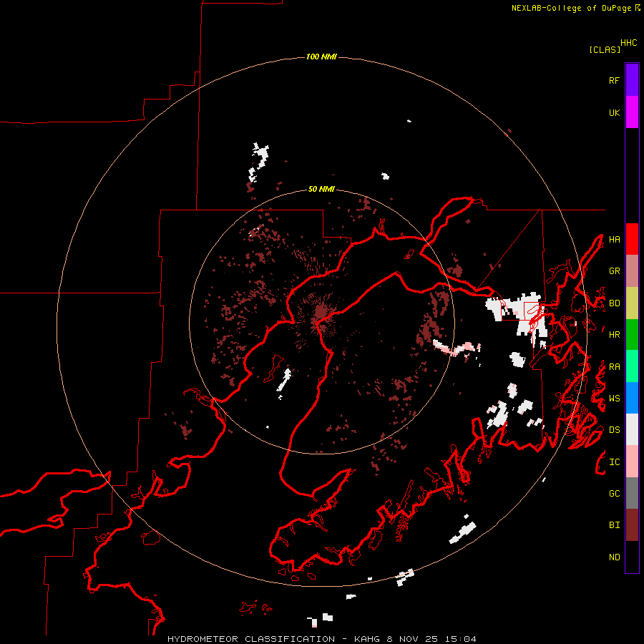This screenshot has width=644, height=644.
Task: Click the GR dusty pink legend swatch
Action: tap(632, 271)
